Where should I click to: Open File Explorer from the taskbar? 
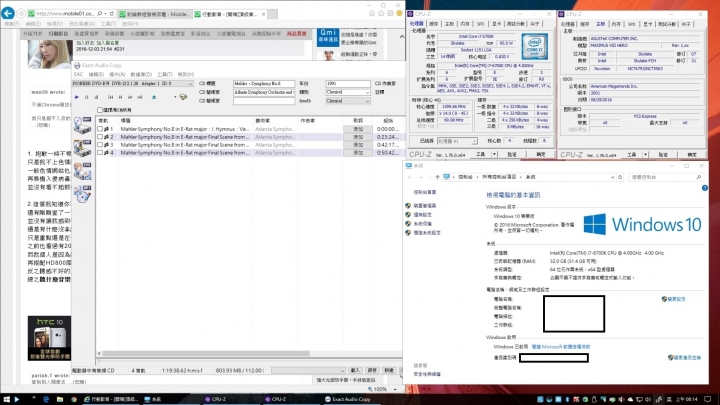60,399
